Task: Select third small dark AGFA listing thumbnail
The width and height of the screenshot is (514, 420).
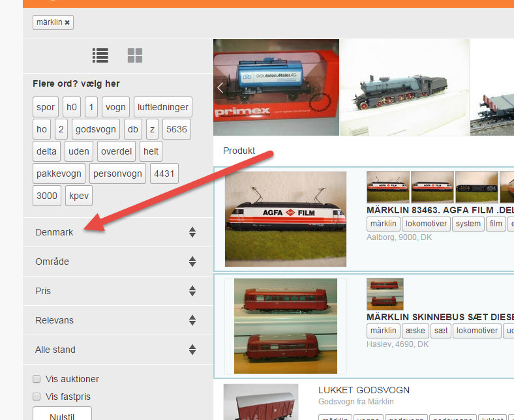Action: tap(477, 187)
